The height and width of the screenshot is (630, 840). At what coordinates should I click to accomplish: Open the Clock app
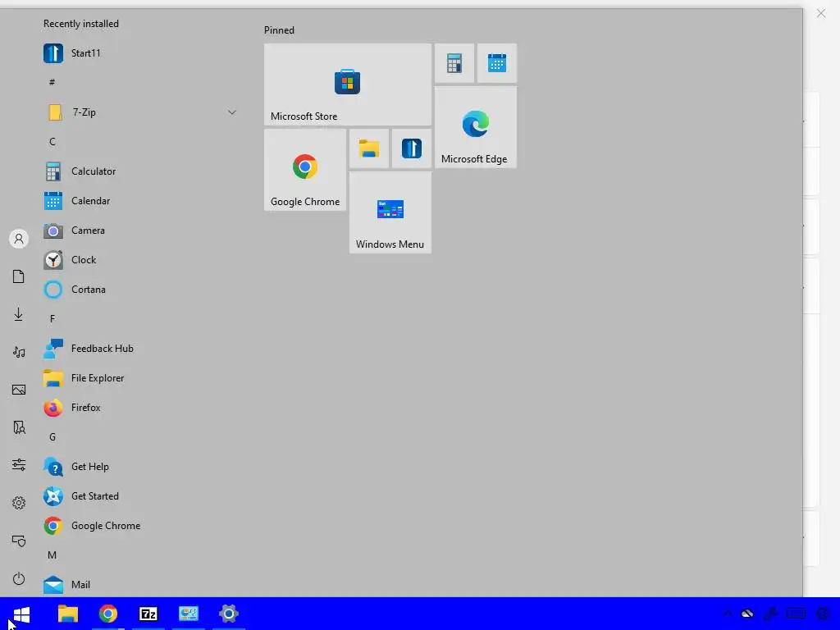pos(139,260)
